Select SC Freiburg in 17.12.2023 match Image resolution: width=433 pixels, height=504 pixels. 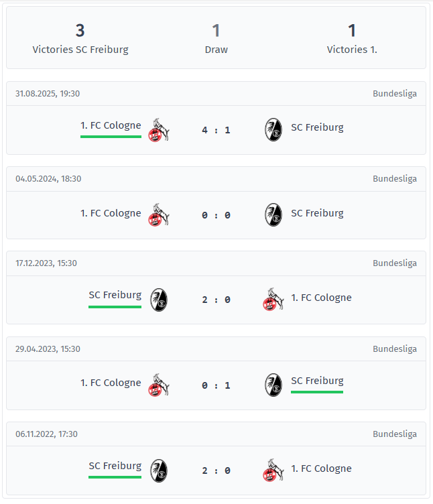pos(115,295)
